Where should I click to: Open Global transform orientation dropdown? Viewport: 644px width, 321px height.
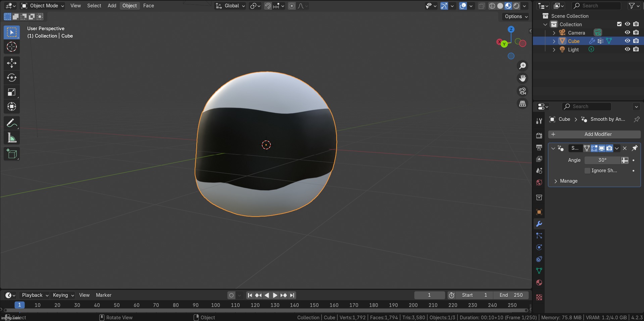point(230,6)
